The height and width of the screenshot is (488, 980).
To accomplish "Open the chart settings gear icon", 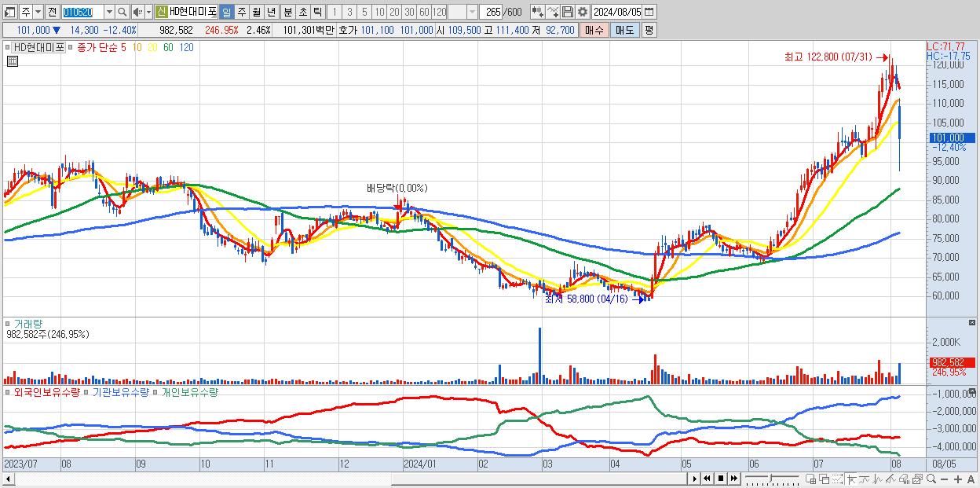I will coord(582,12).
